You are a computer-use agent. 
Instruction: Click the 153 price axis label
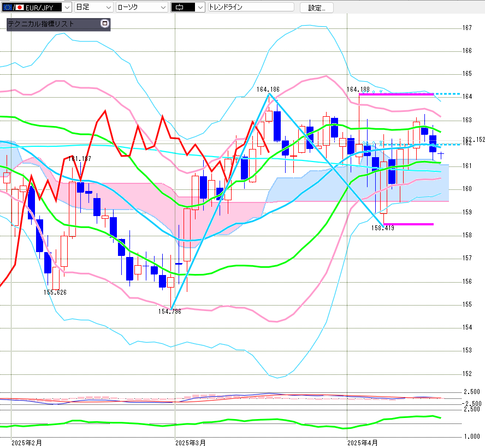tap(467, 350)
